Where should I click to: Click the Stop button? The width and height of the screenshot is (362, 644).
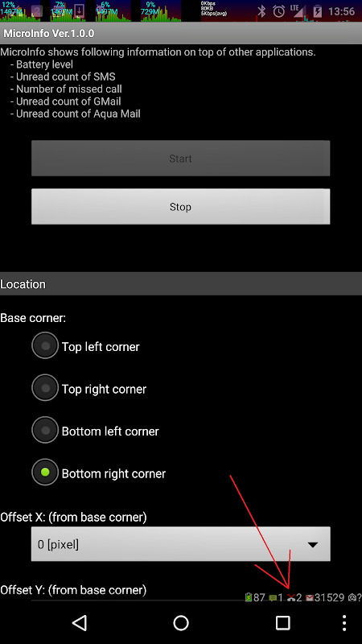coord(180,207)
